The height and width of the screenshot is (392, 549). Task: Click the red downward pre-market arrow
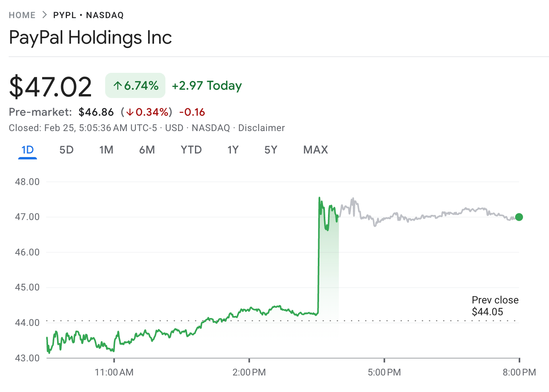[130, 112]
